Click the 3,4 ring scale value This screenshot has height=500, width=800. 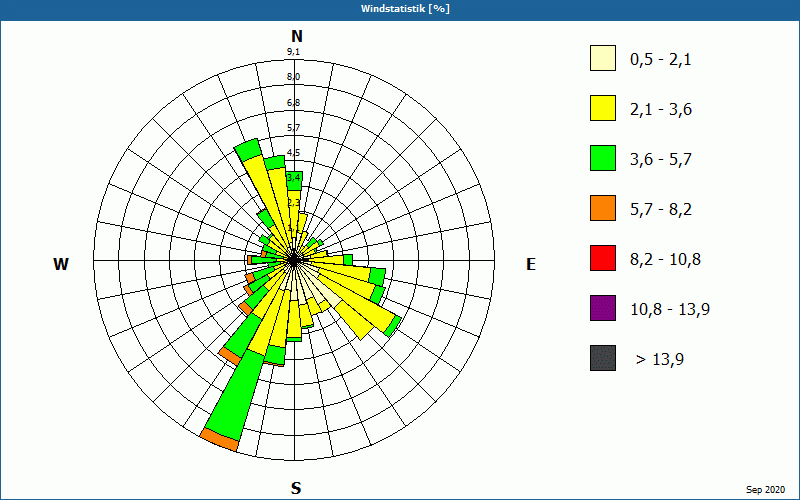click(293, 178)
